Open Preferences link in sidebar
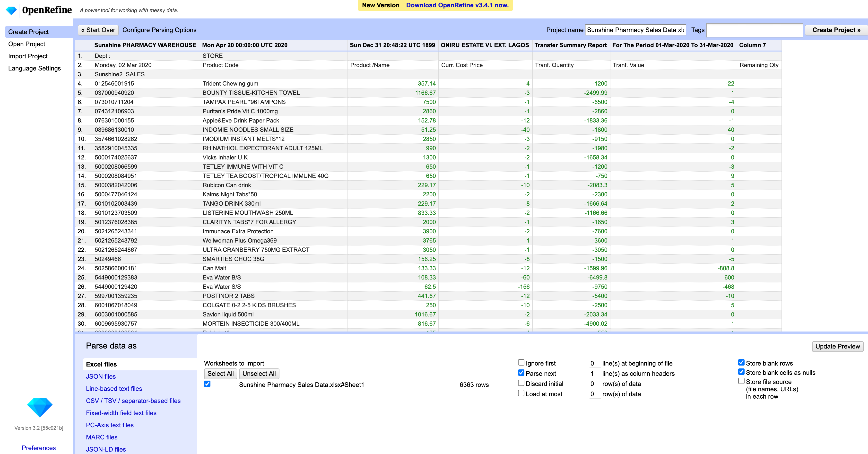The width and height of the screenshot is (868, 454). pos(39,448)
